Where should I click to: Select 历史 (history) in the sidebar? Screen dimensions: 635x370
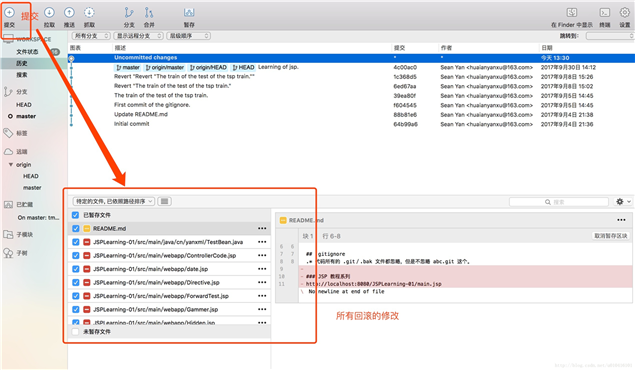pos(22,63)
